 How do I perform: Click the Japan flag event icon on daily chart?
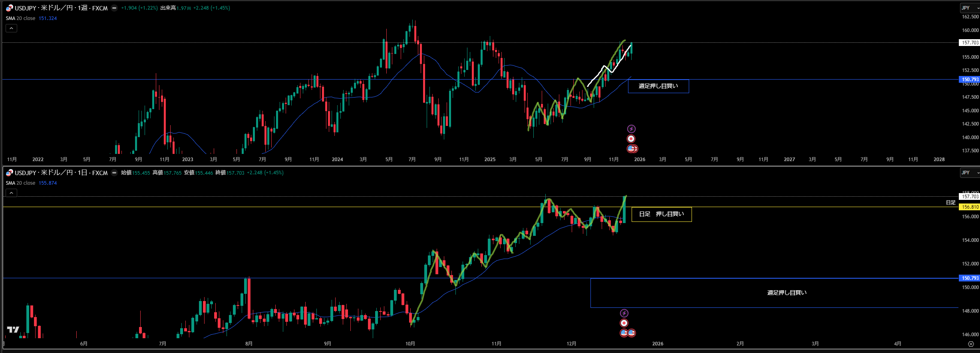coord(624,323)
